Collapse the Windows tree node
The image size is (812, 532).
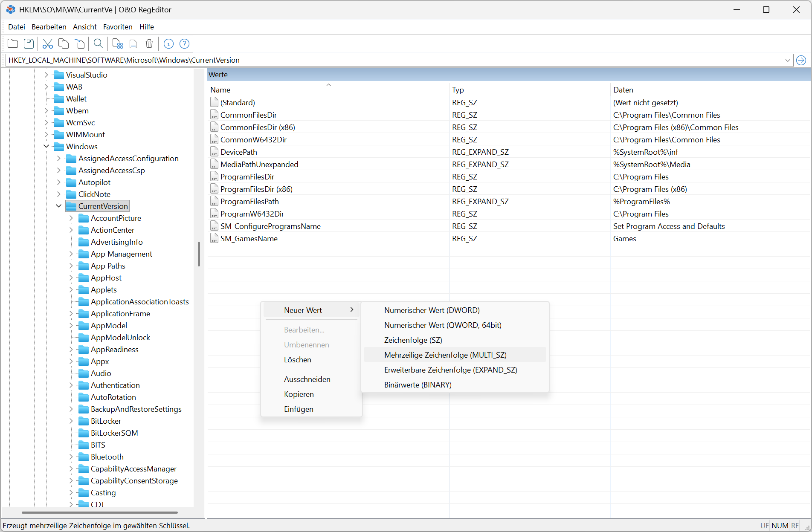46,146
